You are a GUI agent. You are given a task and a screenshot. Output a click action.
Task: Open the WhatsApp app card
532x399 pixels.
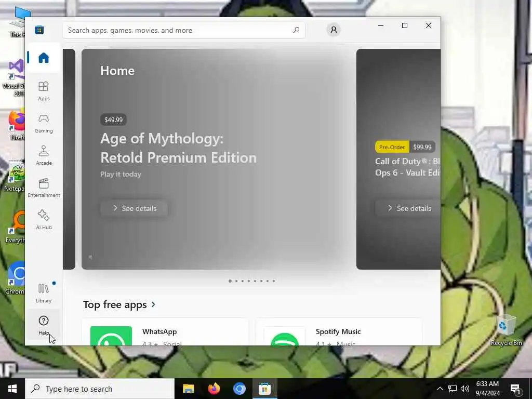point(165,332)
